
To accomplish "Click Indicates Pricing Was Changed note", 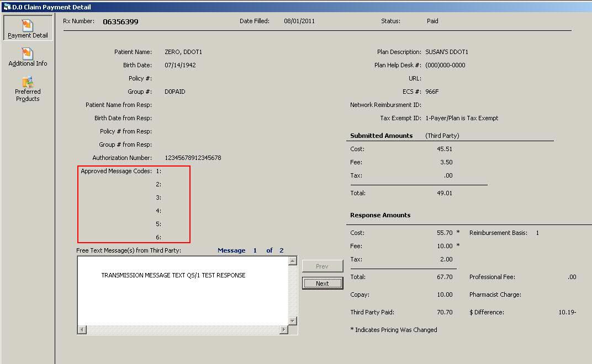I will click(394, 330).
